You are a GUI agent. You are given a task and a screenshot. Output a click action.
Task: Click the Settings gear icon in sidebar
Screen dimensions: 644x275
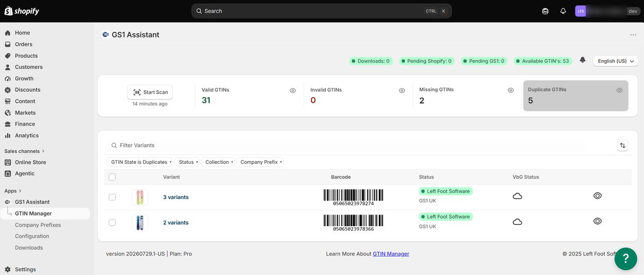8,269
